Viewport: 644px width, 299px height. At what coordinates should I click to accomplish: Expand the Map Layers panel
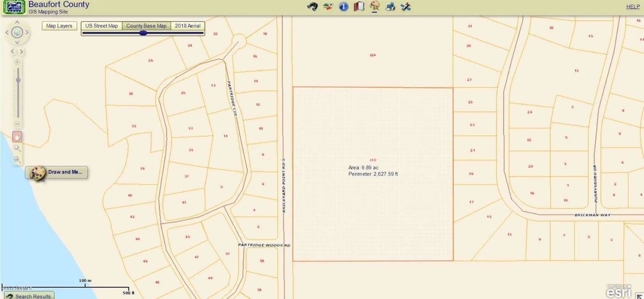pos(59,26)
